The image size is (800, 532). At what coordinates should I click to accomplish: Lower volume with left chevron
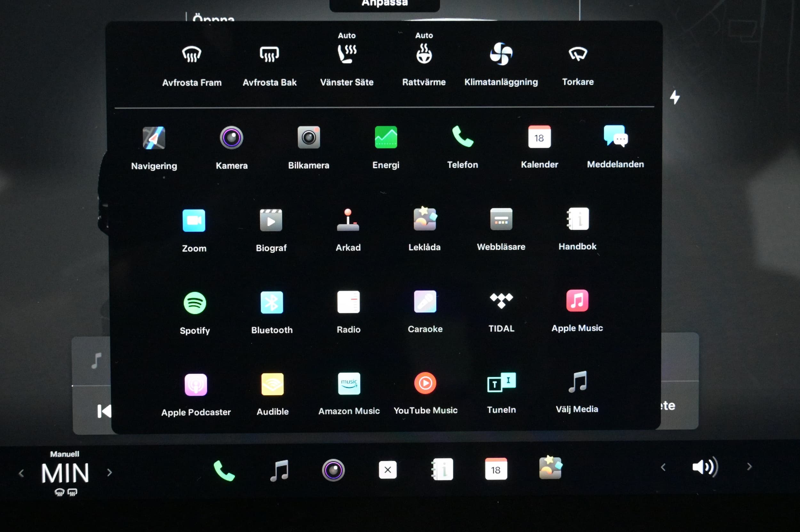pos(663,467)
